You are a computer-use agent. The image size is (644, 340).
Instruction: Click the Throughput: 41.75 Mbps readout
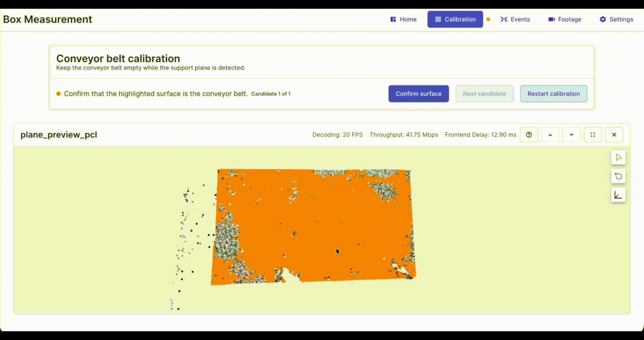pos(404,135)
